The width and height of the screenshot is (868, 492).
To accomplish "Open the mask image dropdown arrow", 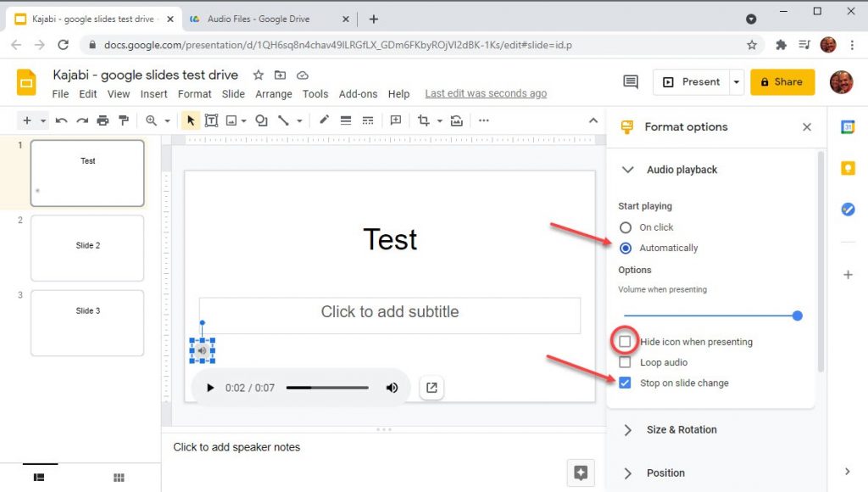I will click(x=440, y=120).
